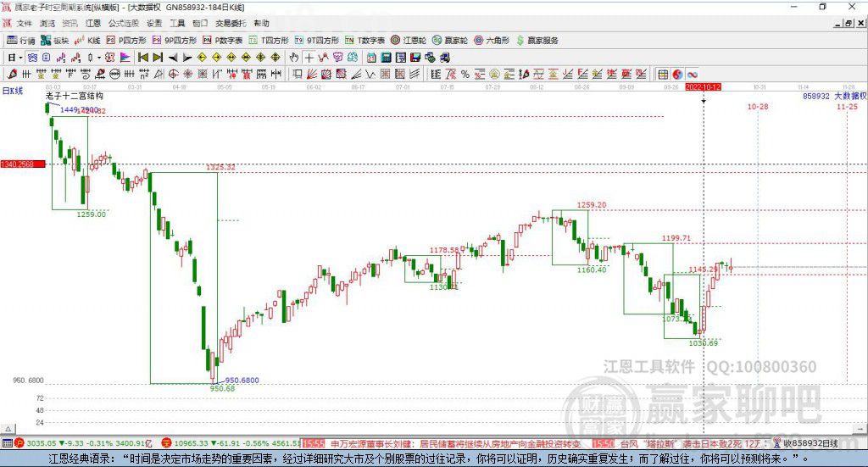This screenshot has height=467, width=868.
Task: Toggle the crosshair cursor tool
Action: tap(309, 58)
